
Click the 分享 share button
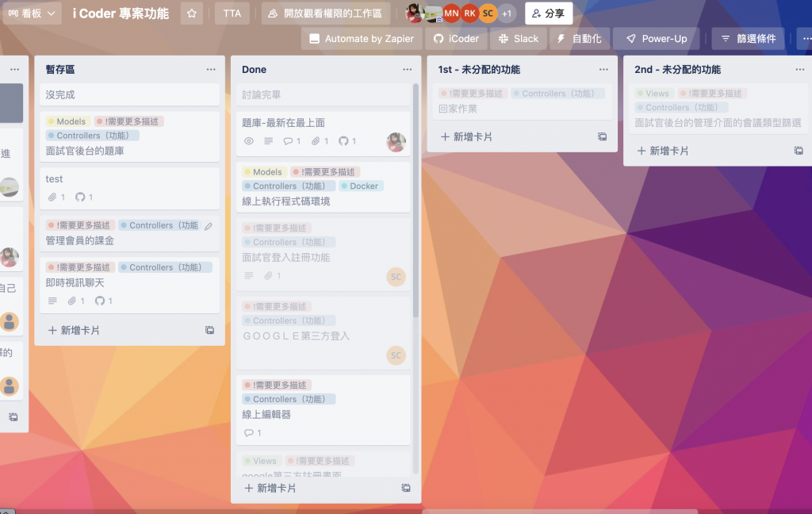[x=549, y=13]
